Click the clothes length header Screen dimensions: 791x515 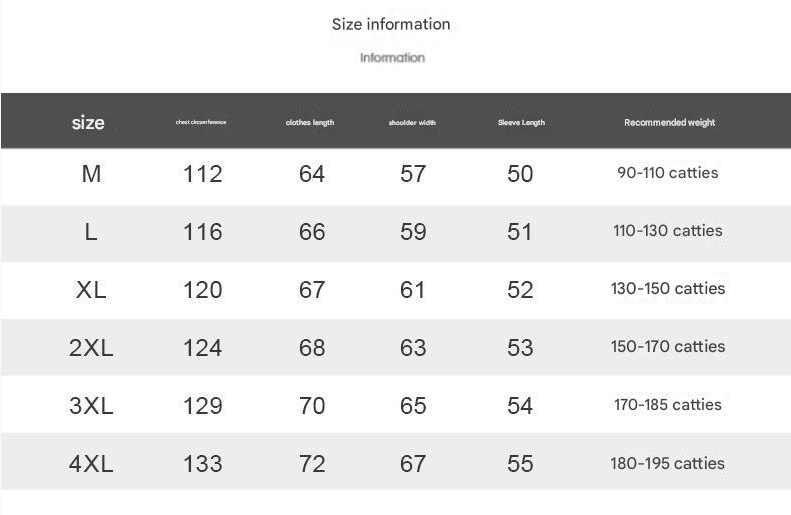(310, 123)
